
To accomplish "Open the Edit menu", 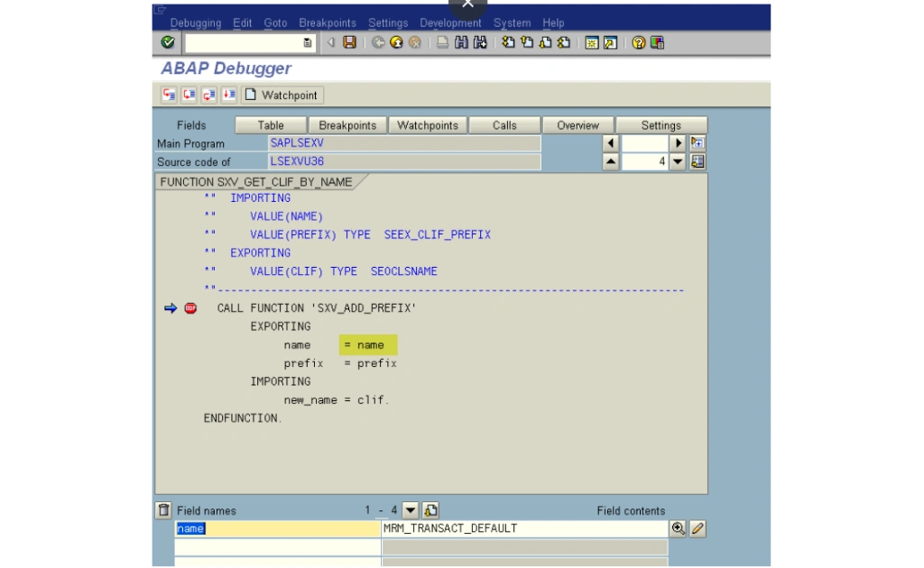I will (242, 23).
